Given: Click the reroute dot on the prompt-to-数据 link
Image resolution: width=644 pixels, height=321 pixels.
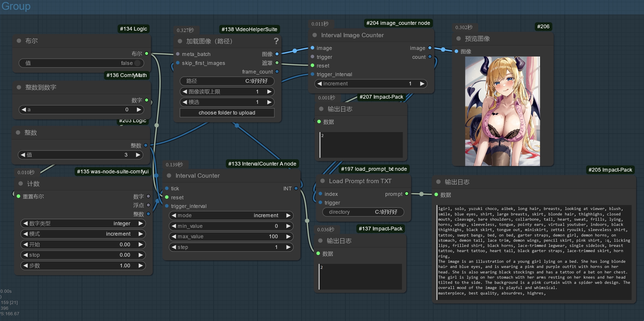Looking at the screenshot, I should click(421, 194).
